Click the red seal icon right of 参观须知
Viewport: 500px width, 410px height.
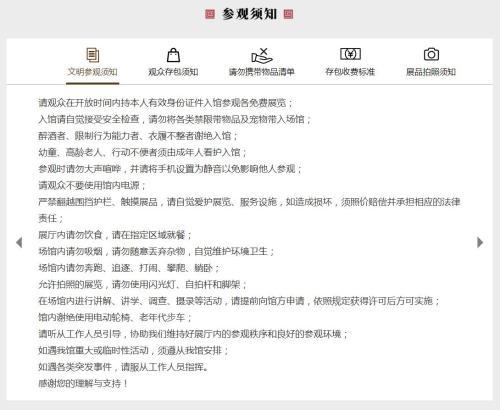(x=288, y=14)
